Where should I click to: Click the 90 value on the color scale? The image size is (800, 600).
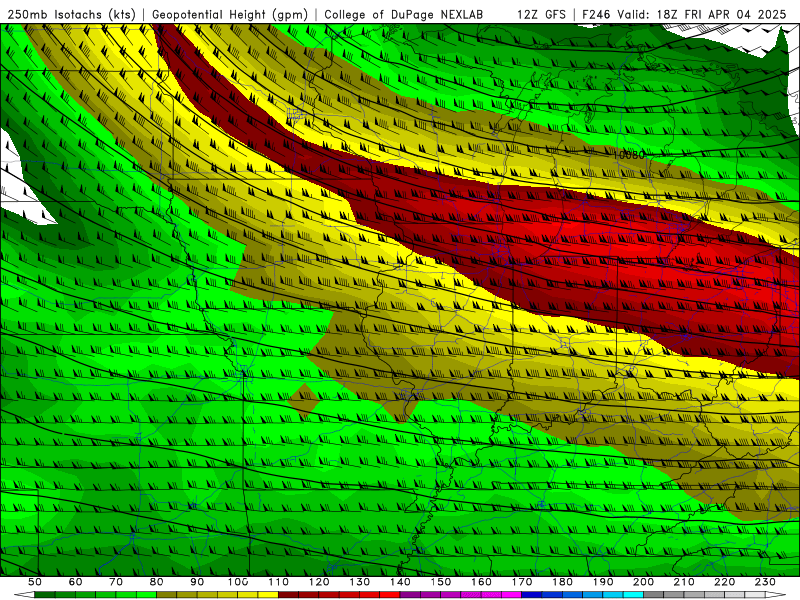click(197, 582)
